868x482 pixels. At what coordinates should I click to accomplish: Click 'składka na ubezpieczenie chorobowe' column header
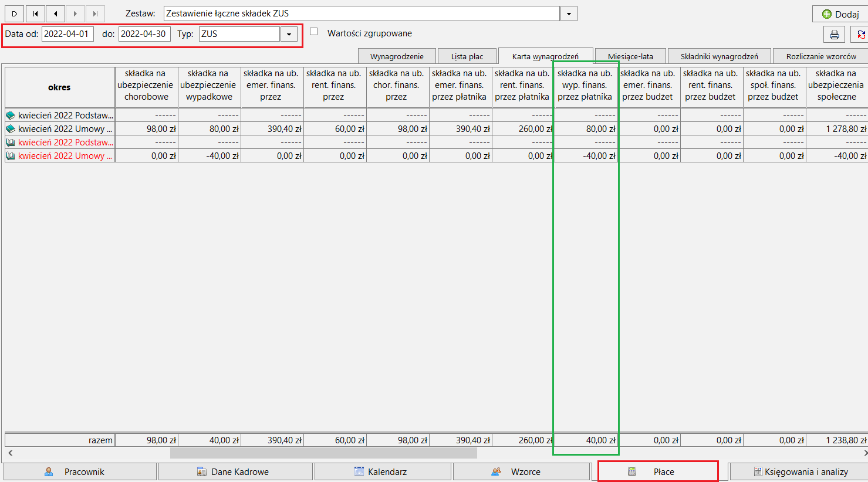click(x=147, y=87)
